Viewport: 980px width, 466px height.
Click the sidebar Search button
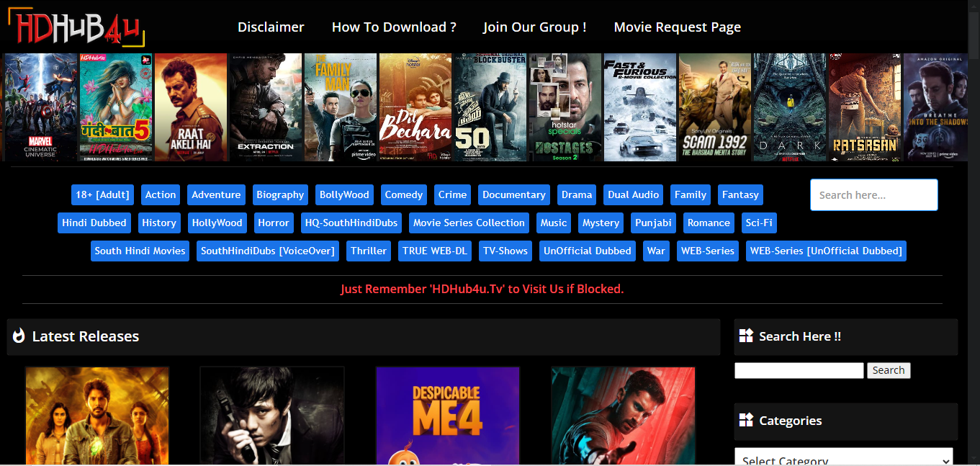coord(889,370)
